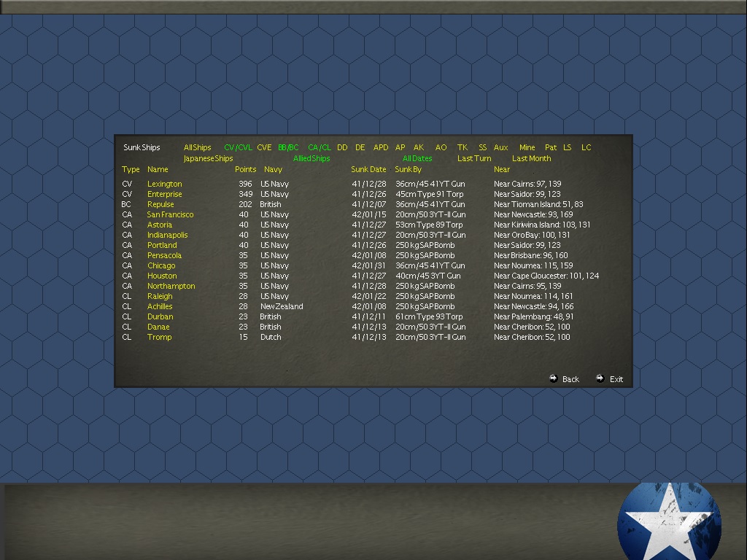Toggle the AP ship type filter
The width and height of the screenshot is (747, 560).
[400, 147]
